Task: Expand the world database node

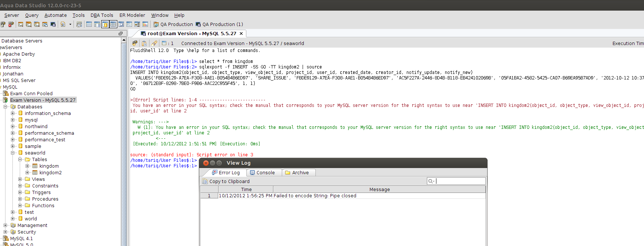Action: pyautogui.click(x=13, y=219)
